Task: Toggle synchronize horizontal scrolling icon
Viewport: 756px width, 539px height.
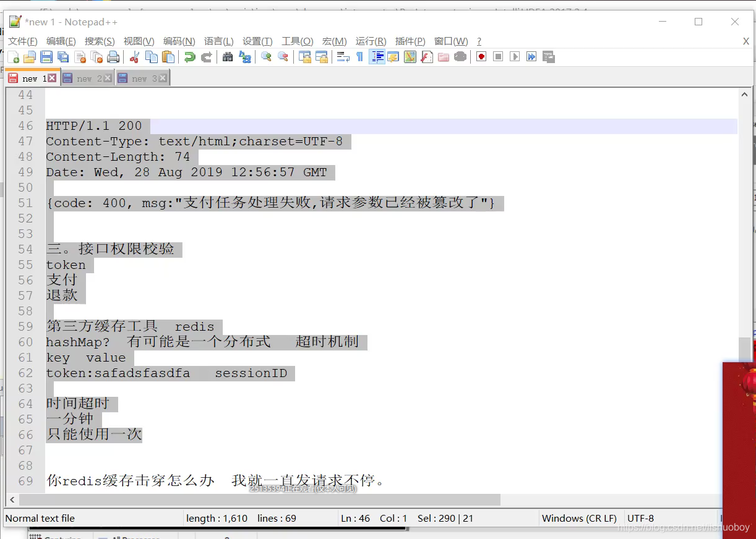Action: 321,57
